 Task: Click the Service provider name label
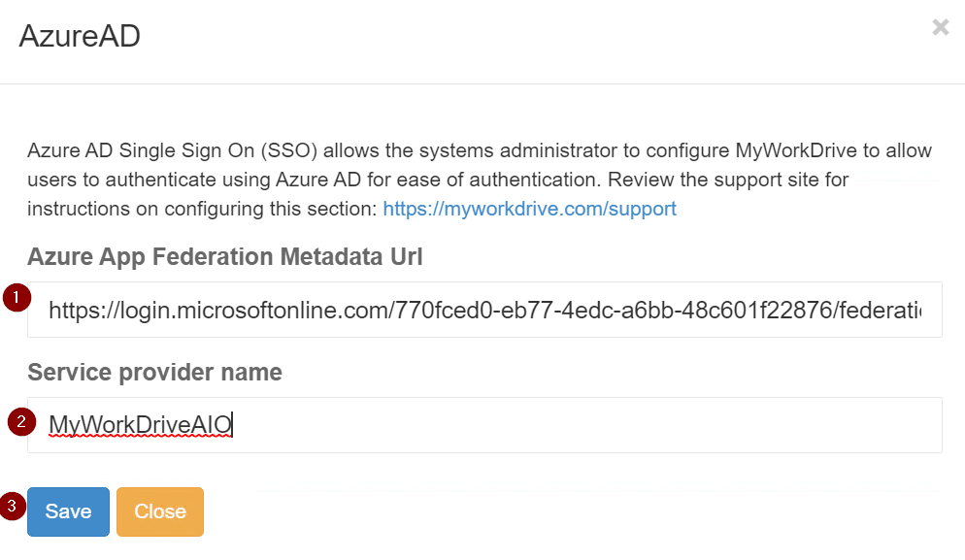(x=155, y=371)
